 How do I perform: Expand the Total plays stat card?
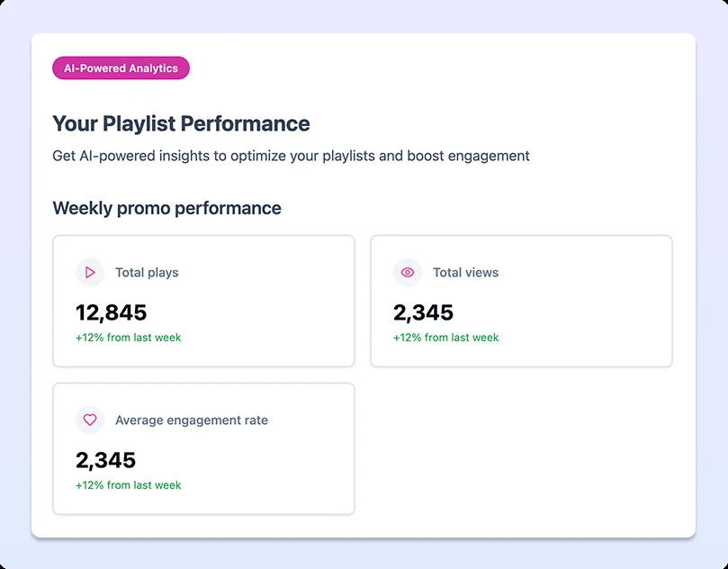tap(203, 301)
